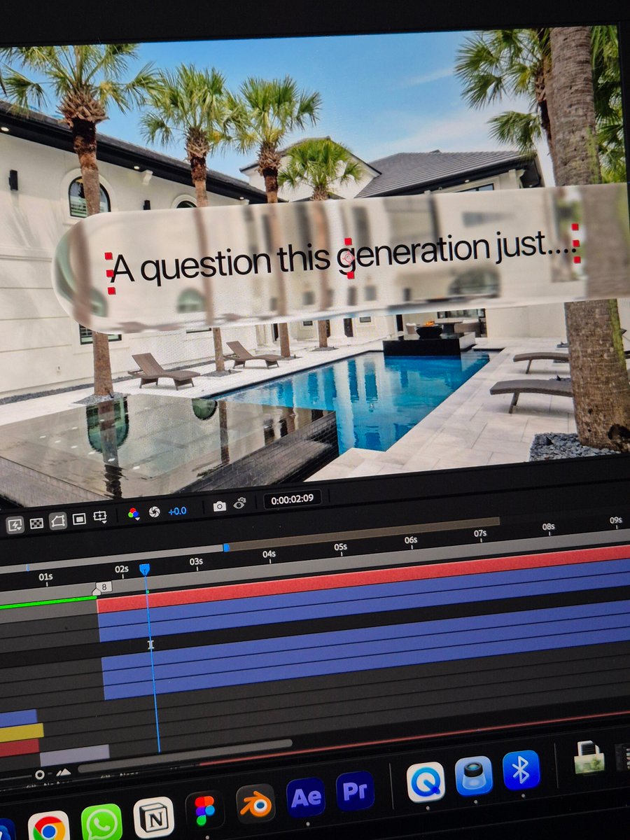Click the 0:00:02:09 preview timecode
This screenshot has height=840, width=630.
click(292, 500)
